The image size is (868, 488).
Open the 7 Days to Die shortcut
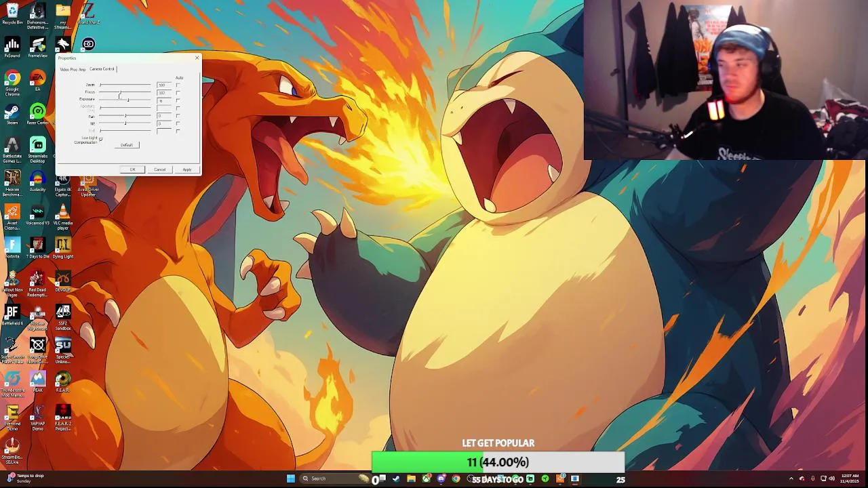click(38, 247)
